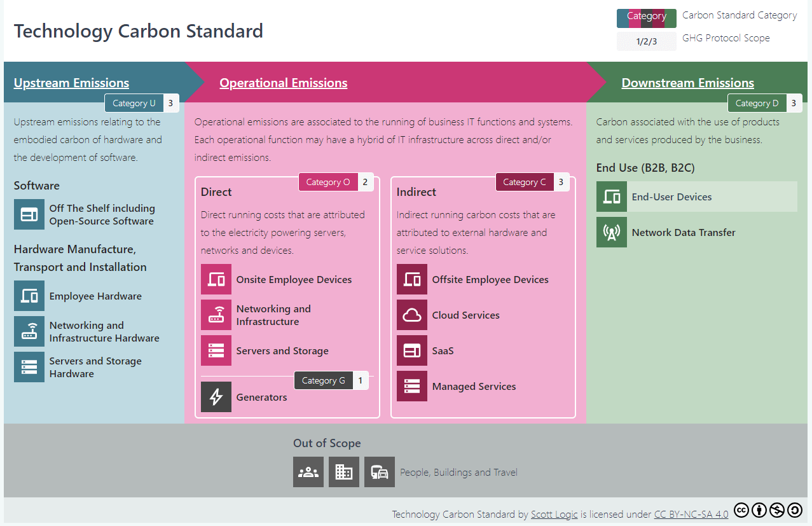Toggle the Category O badge
The width and height of the screenshot is (812, 526).
328,181
